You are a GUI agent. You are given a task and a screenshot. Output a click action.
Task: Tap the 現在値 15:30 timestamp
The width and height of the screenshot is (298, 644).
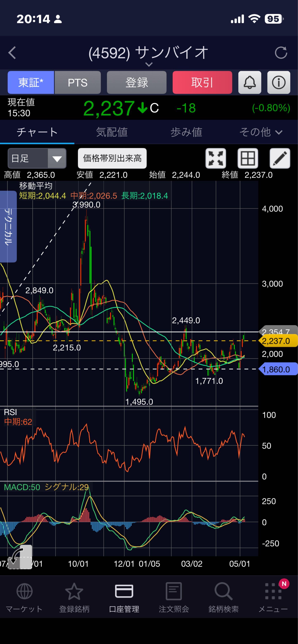[21, 108]
